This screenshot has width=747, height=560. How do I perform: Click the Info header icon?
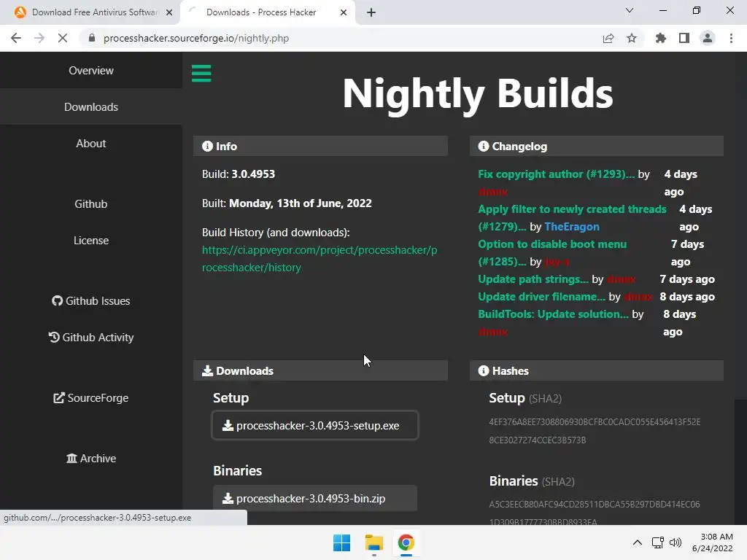coord(207,146)
